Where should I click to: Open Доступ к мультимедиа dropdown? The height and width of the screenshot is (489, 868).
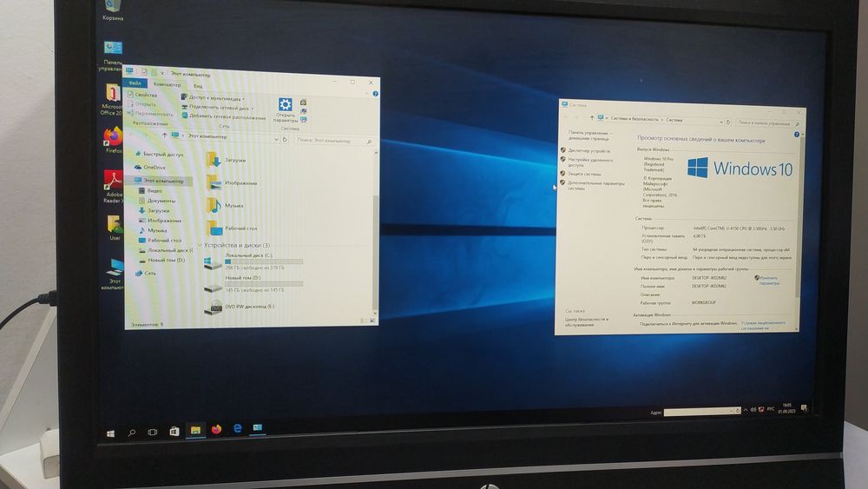[x=214, y=98]
